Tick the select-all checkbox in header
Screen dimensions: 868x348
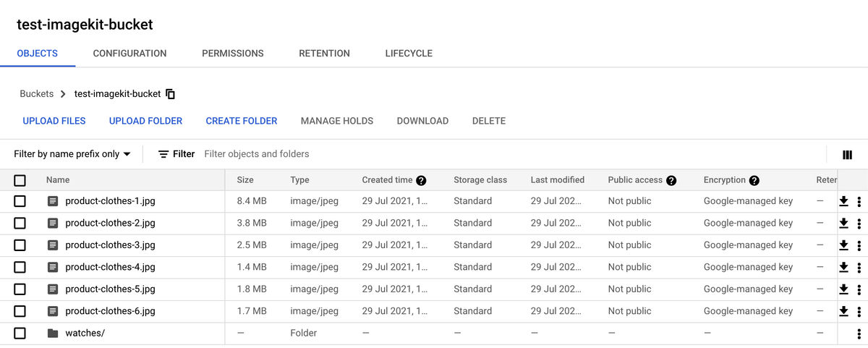pos(20,180)
